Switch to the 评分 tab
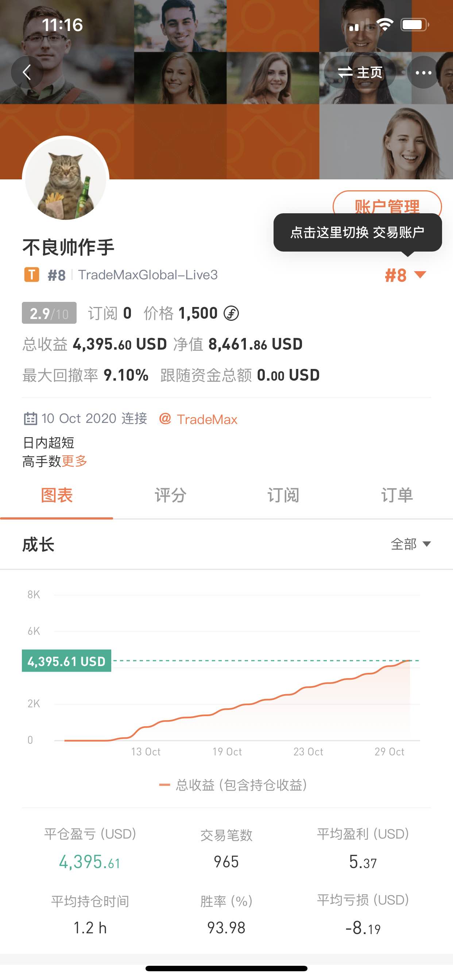 pyautogui.click(x=170, y=495)
